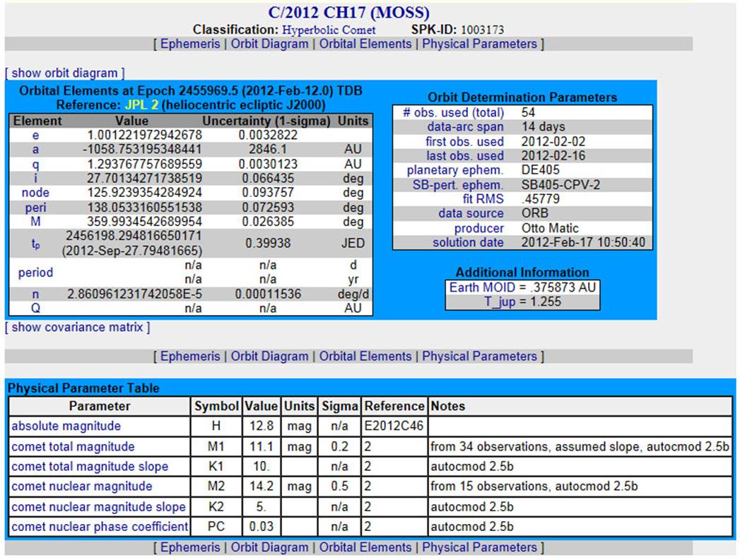Image resolution: width=740 pixels, height=560 pixels.
Task: Open the Earth MOID link
Action: [x=482, y=287]
